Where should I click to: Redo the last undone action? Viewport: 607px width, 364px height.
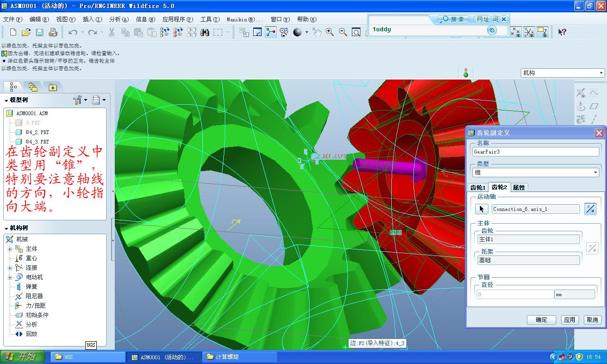(x=92, y=32)
